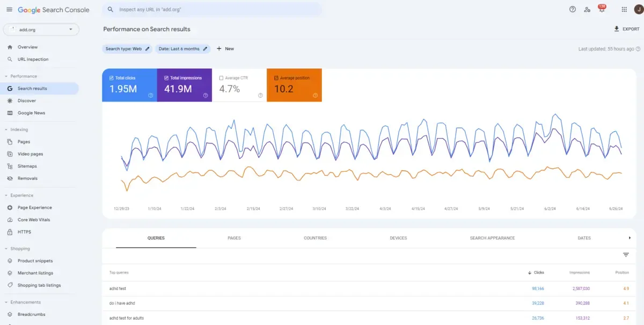This screenshot has height=325, width=644.
Task: Click the EXPORT button
Action: (626, 28)
